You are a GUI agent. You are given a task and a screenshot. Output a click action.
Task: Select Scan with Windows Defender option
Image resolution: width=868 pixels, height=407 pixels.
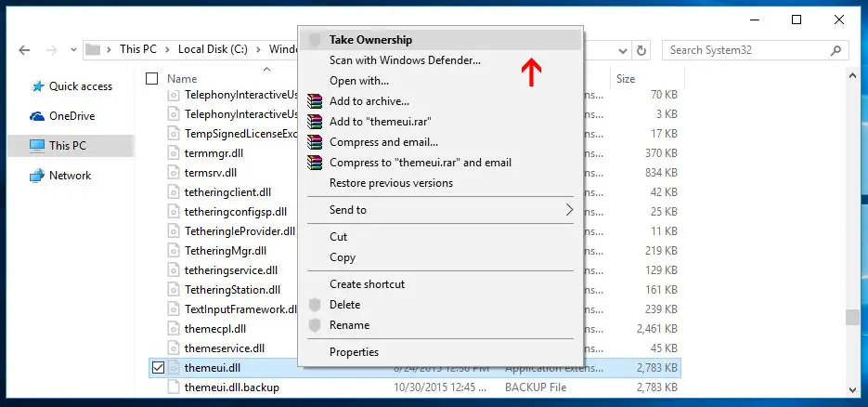click(441, 60)
